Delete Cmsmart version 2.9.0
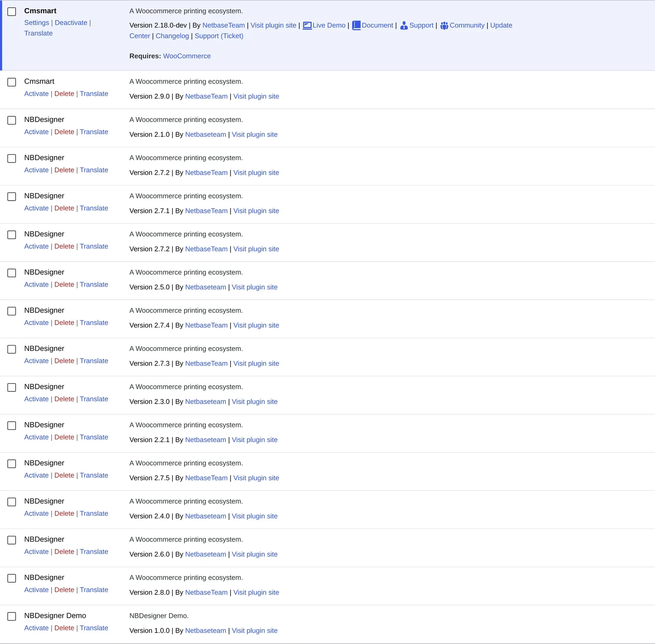 pyautogui.click(x=64, y=94)
